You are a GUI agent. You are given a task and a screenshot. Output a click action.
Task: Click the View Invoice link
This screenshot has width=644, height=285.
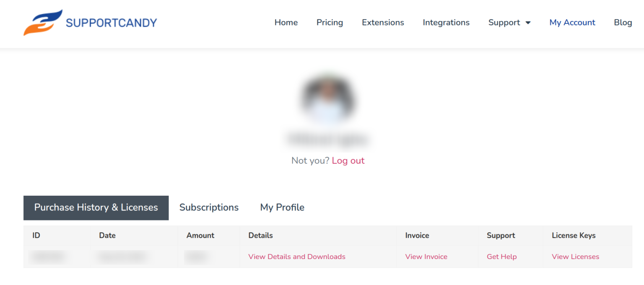pos(426,256)
